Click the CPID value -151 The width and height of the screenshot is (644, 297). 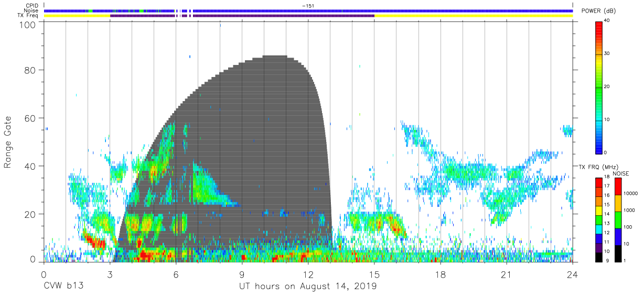point(308,5)
